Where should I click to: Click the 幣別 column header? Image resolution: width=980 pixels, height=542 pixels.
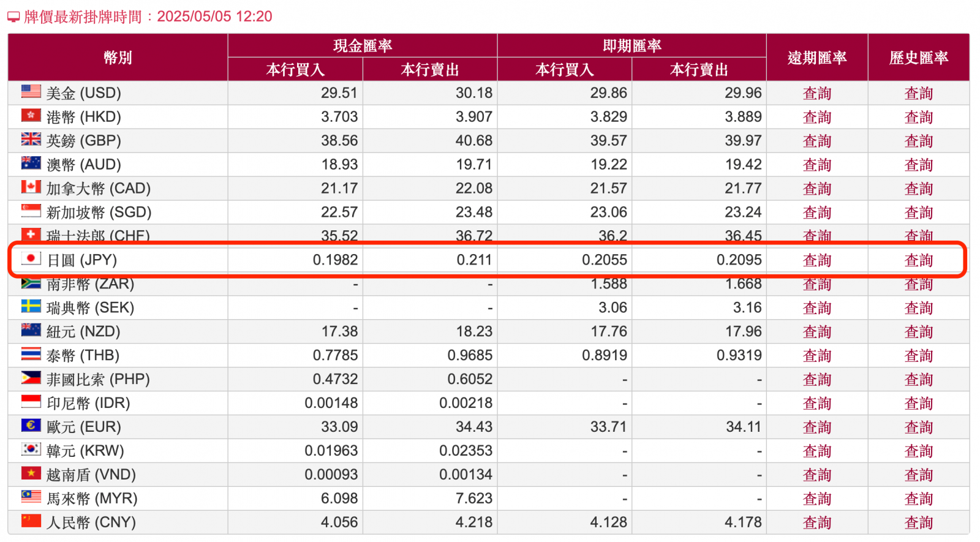pos(118,58)
